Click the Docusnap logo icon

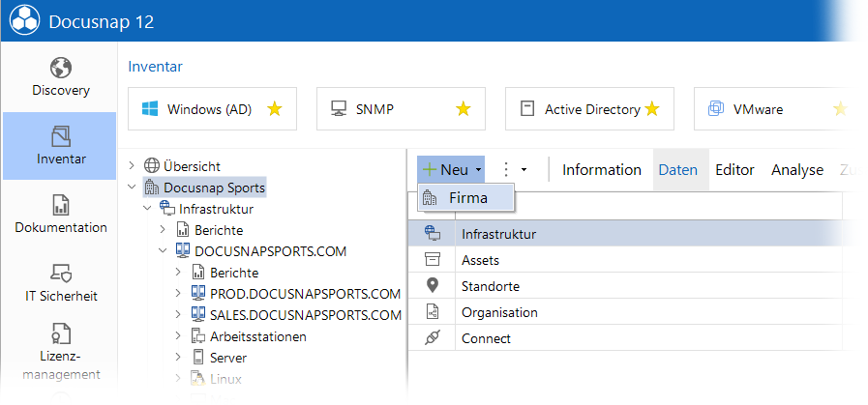tap(24, 21)
